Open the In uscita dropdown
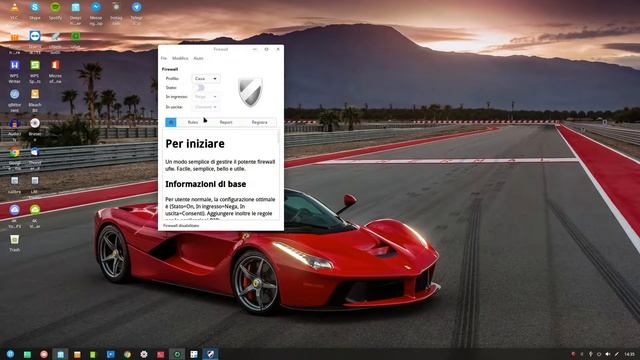This screenshot has width=640, height=360. point(206,107)
